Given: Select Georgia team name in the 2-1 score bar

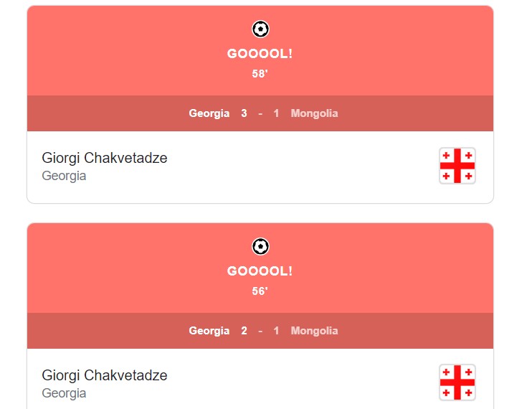Looking at the screenshot, I should (209, 331).
